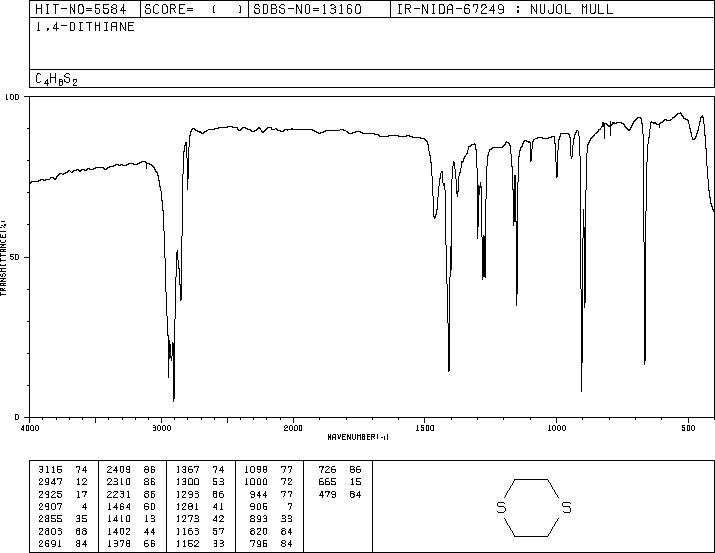This screenshot has height=553, width=715.
Task: Select the 1367 peak entry
Action: [200, 469]
